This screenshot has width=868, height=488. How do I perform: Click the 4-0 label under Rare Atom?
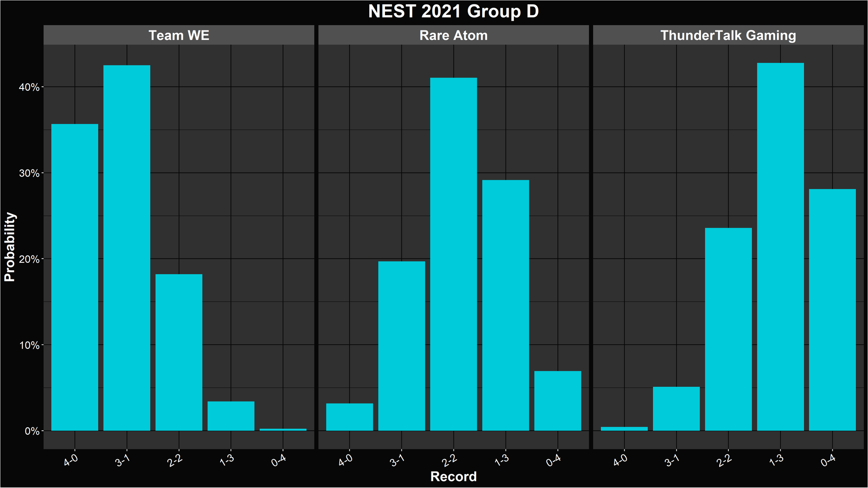coord(346,461)
